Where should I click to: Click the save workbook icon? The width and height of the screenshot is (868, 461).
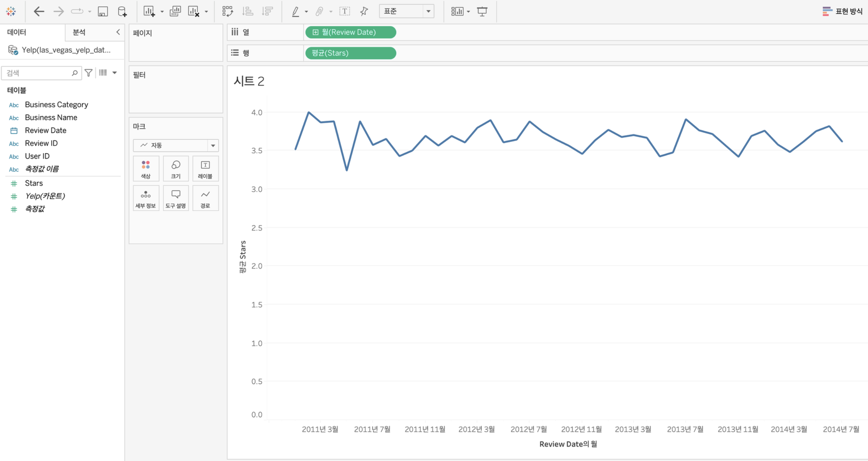click(x=102, y=12)
